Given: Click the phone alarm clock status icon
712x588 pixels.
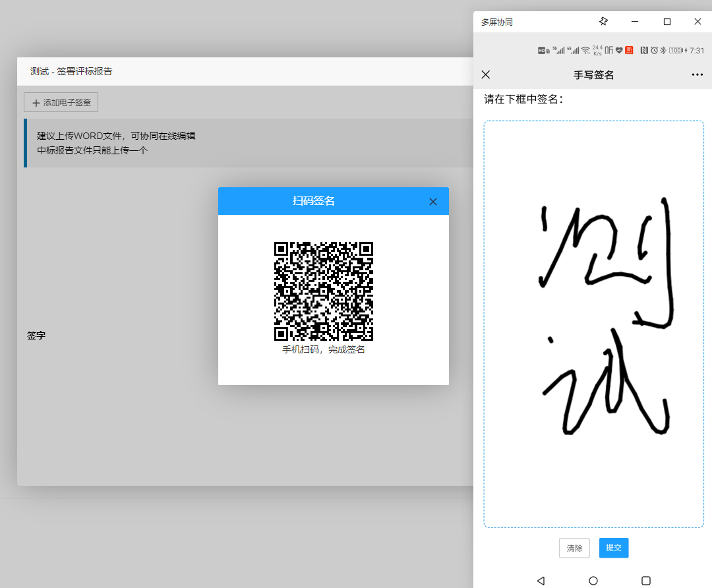Looking at the screenshot, I should tap(654, 50).
